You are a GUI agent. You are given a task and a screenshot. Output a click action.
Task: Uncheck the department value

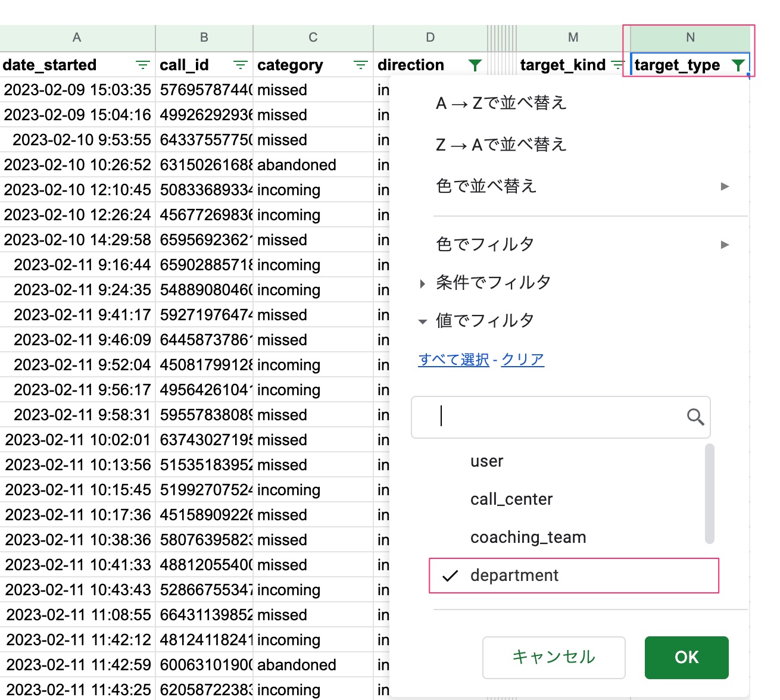pyautogui.click(x=574, y=576)
